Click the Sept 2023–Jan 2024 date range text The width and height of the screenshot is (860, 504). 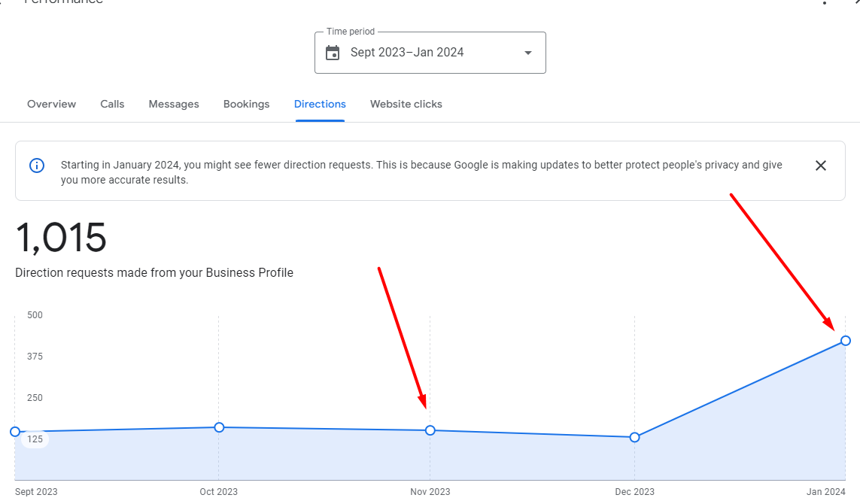pyautogui.click(x=407, y=53)
